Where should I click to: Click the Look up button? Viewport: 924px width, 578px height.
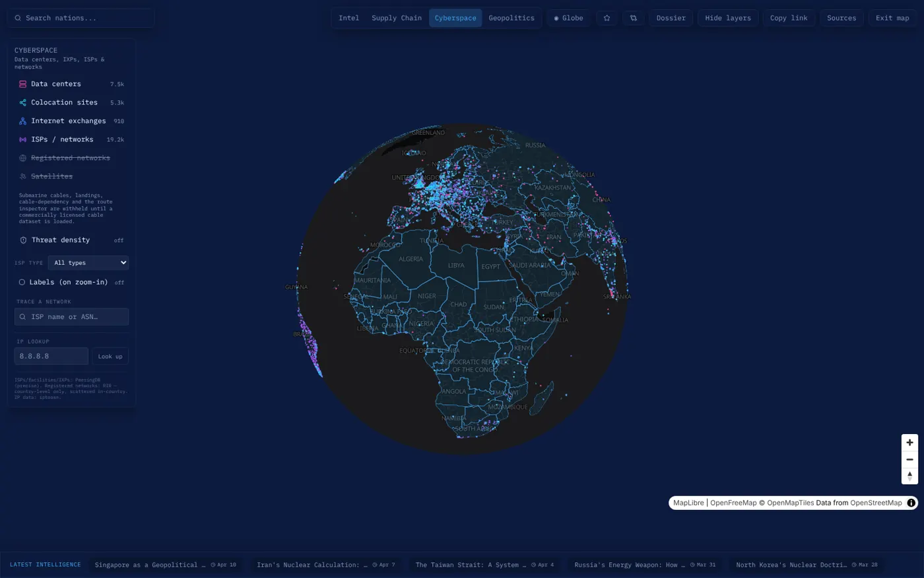(x=110, y=356)
